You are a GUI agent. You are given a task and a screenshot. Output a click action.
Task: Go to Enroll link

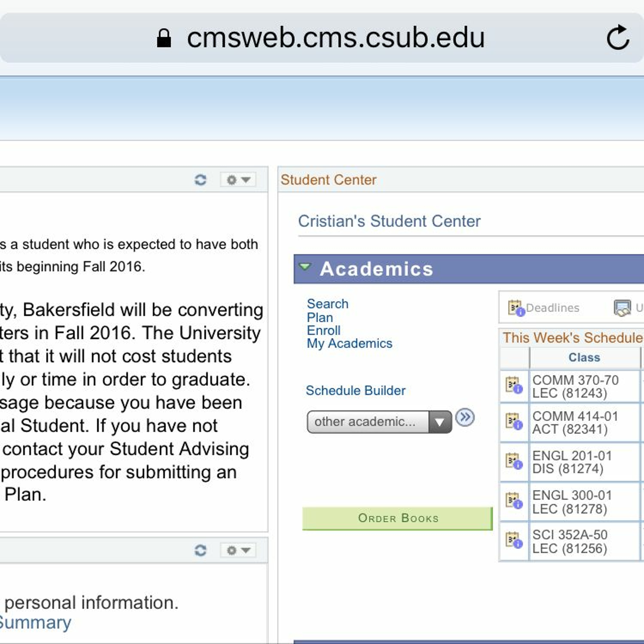323,330
